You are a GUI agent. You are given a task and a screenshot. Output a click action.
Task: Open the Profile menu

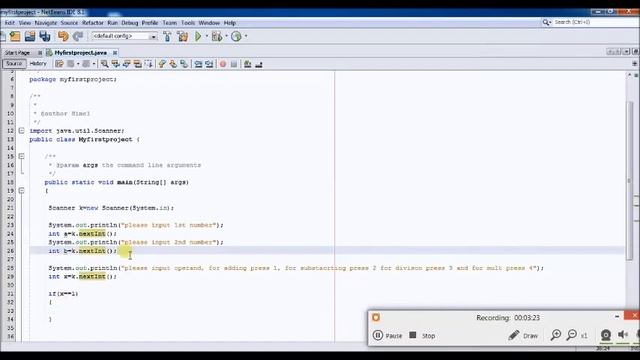pos(150,23)
